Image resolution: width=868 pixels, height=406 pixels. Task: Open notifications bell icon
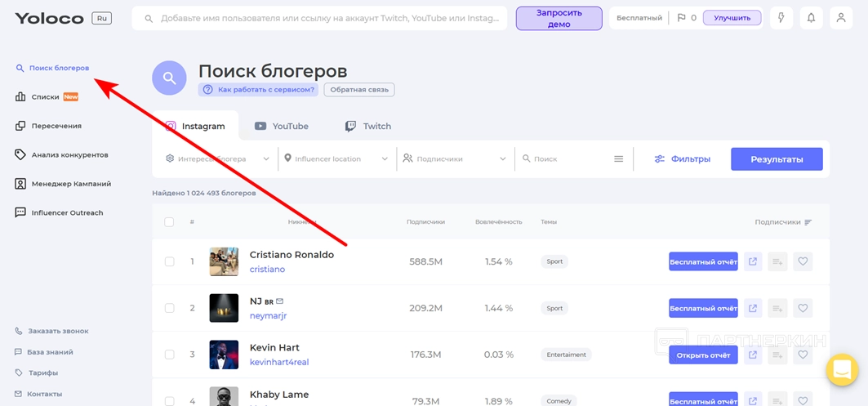811,18
